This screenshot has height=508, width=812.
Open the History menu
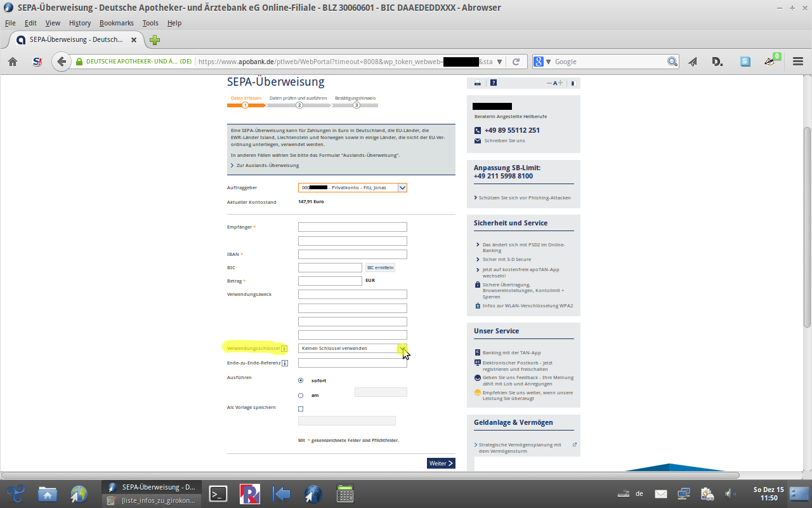pyautogui.click(x=80, y=23)
